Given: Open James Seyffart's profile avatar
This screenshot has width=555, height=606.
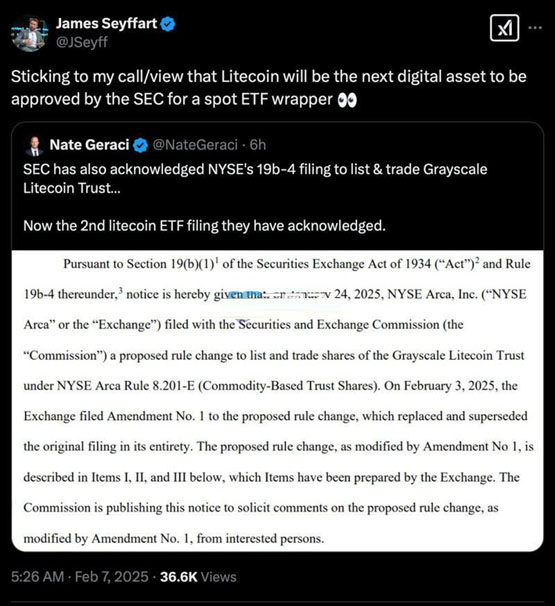Looking at the screenshot, I should pos(30,34).
